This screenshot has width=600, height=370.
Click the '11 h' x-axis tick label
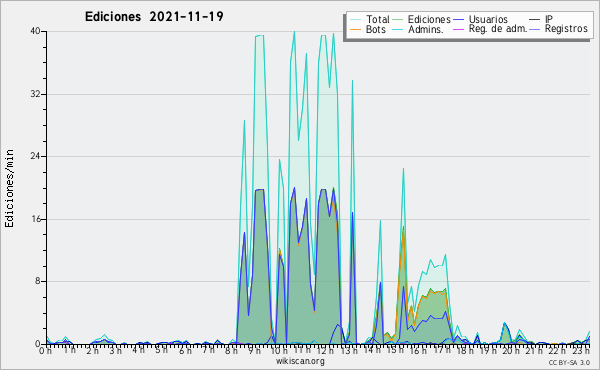[302, 350]
